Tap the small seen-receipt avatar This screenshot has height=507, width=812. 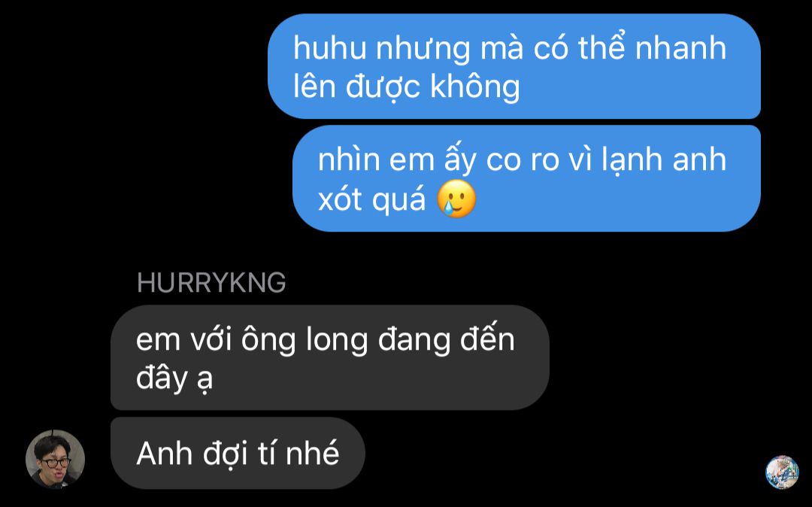(x=782, y=472)
